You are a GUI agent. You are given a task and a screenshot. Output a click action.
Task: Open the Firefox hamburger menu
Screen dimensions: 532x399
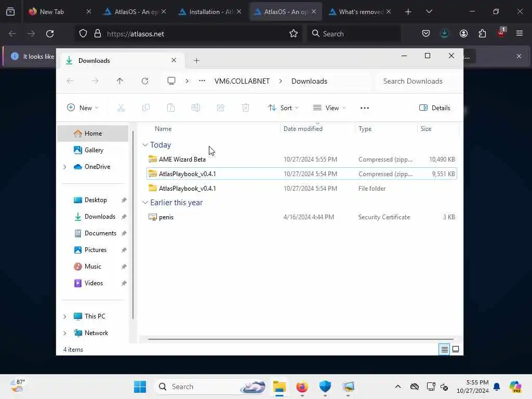pos(520,34)
